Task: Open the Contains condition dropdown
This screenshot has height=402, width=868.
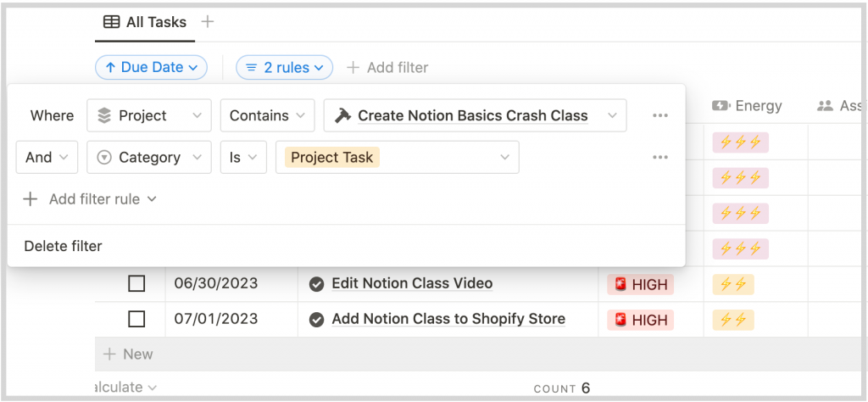Action: pos(267,115)
